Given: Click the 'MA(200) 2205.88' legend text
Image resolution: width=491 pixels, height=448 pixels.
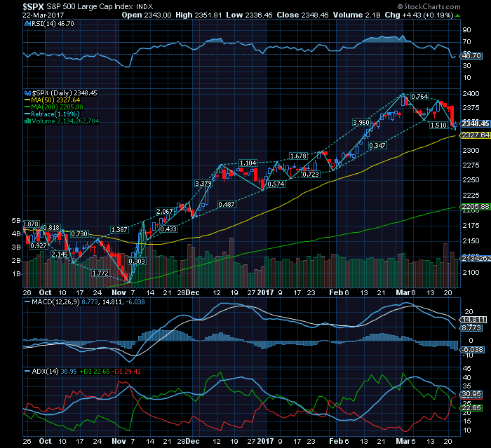Looking at the screenshot, I should (58, 107).
